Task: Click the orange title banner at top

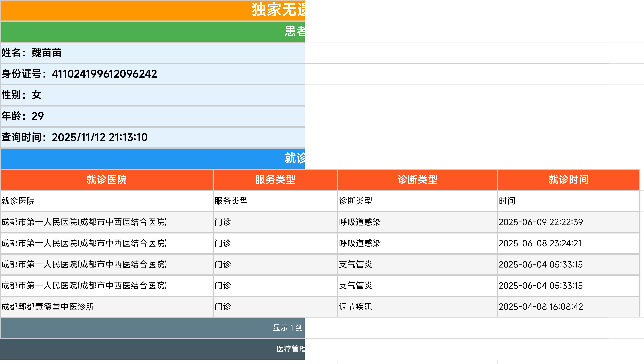Action: pos(152,10)
